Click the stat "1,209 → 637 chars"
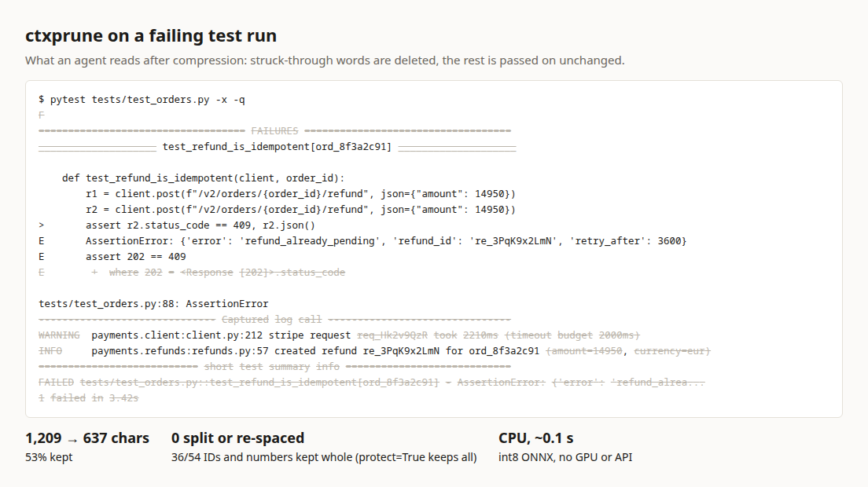This screenshot has width=868, height=487. click(87, 438)
